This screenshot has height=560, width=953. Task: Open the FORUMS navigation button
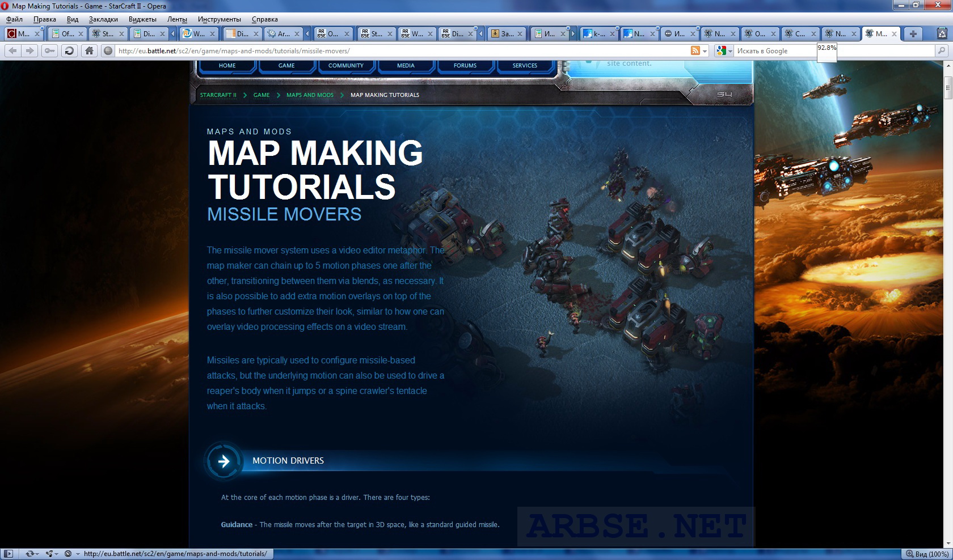click(x=465, y=66)
